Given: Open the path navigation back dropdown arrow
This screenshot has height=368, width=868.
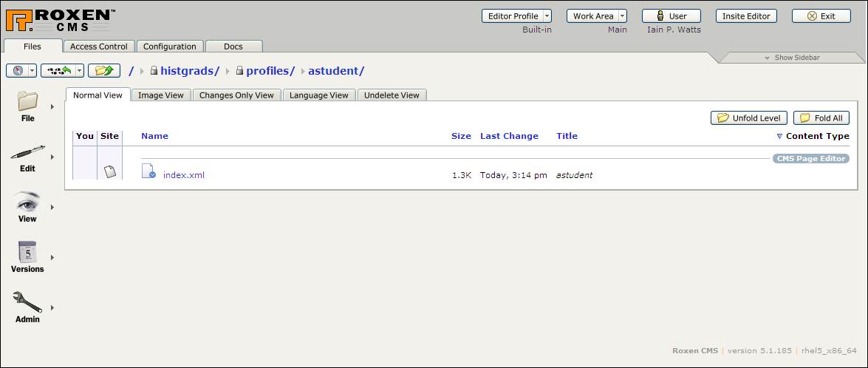Looking at the screenshot, I should [80, 71].
